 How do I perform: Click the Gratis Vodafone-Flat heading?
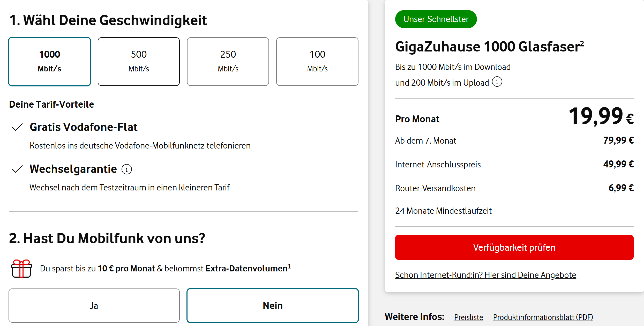click(84, 127)
